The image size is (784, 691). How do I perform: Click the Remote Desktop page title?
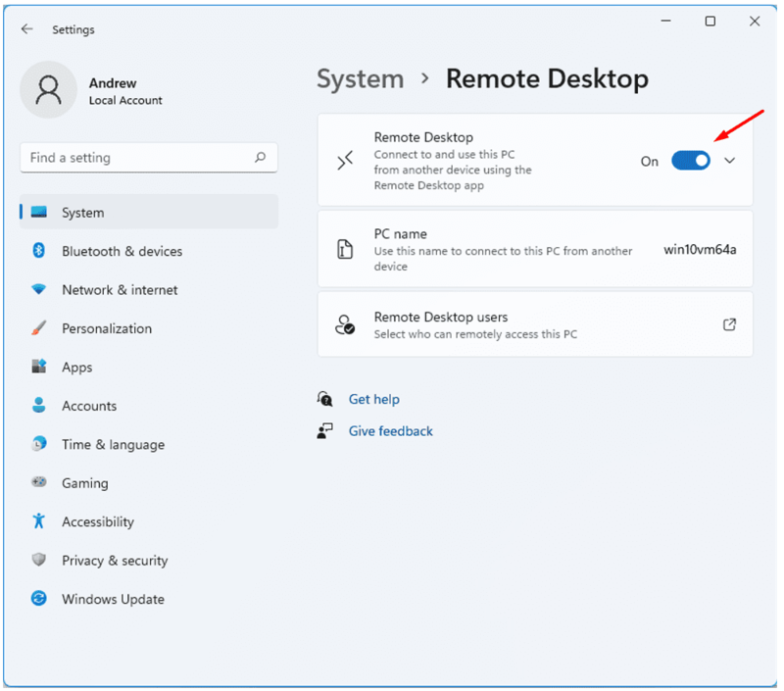click(x=547, y=79)
